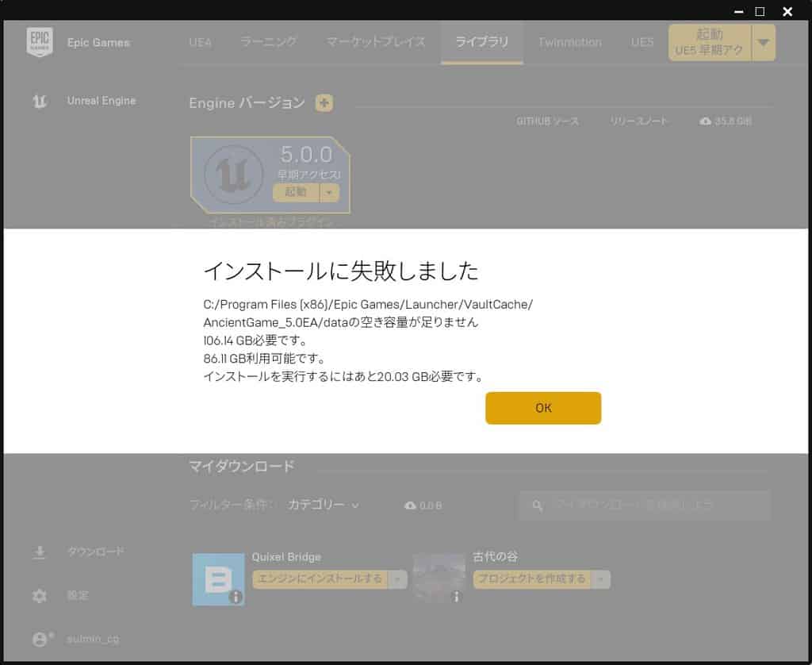812x665 pixels.
Task: Launch engine 5.0.0 with 起動 button
Action: [296, 192]
